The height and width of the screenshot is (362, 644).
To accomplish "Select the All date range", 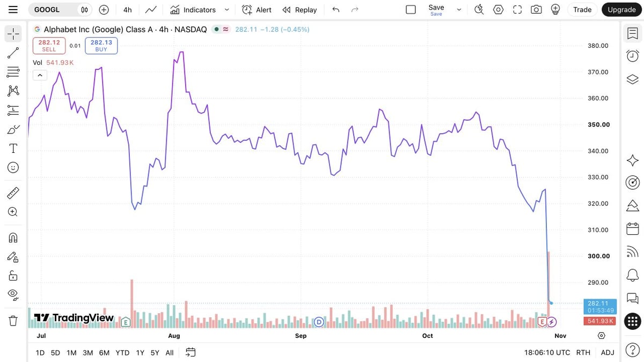I will click(x=170, y=352).
